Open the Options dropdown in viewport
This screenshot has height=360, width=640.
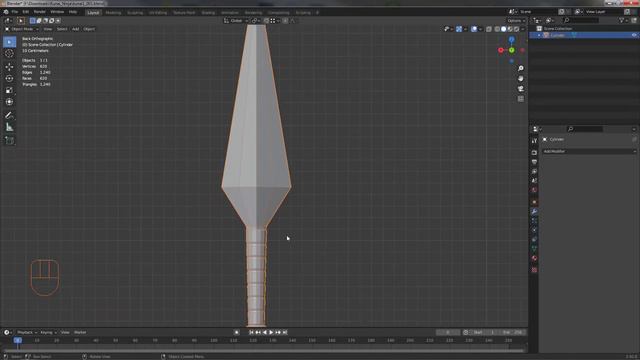pyautogui.click(x=516, y=20)
